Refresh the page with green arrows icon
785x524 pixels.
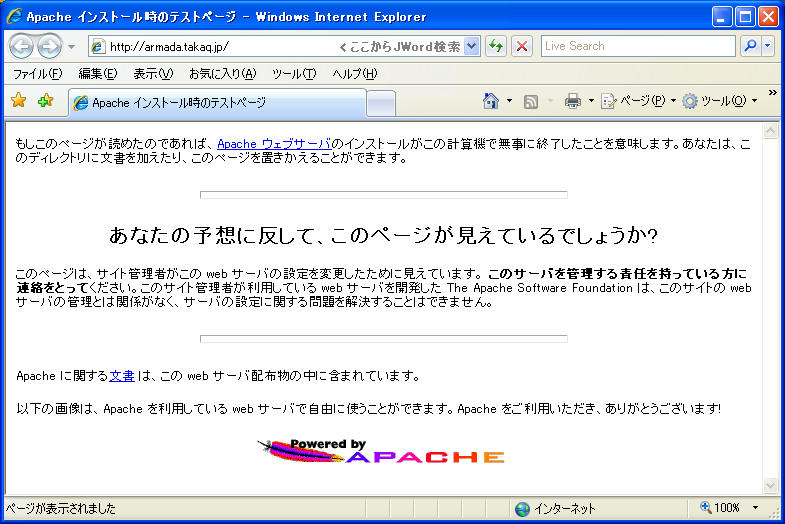[496, 46]
